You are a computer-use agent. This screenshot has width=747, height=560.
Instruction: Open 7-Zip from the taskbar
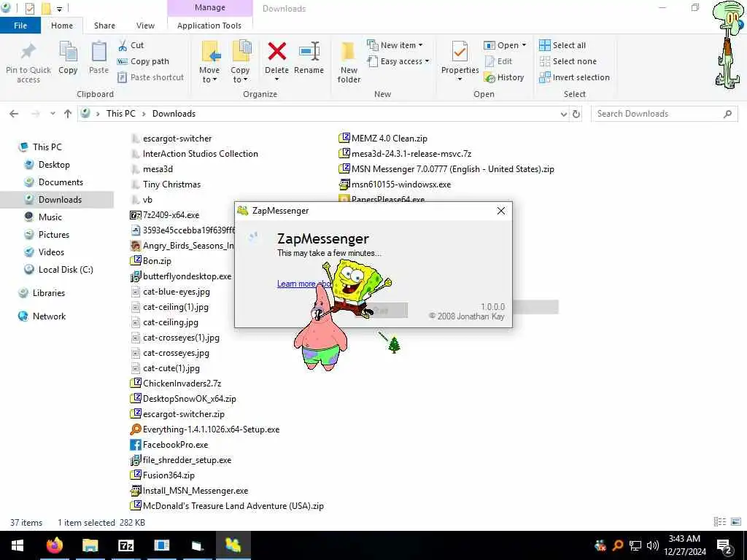[125, 545]
